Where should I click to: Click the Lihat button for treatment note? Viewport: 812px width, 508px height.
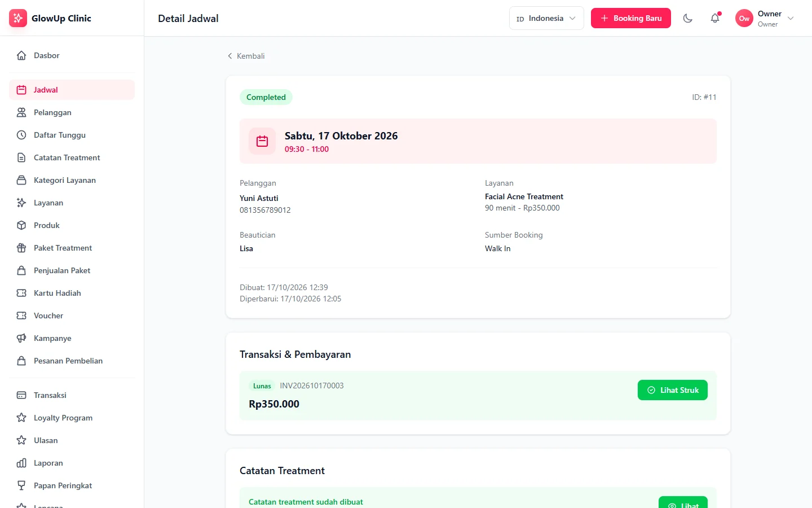[683, 502]
